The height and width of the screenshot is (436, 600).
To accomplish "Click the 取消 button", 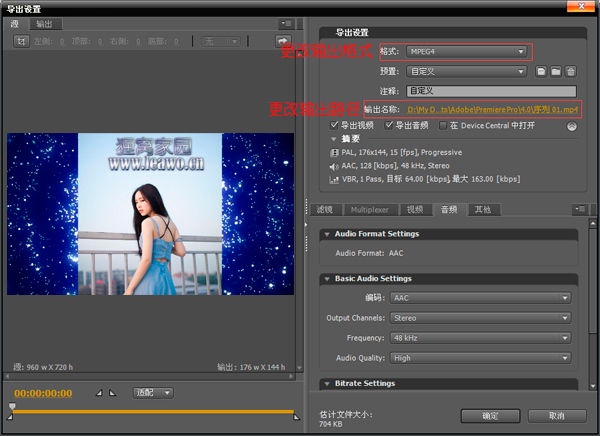I will 557,416.
